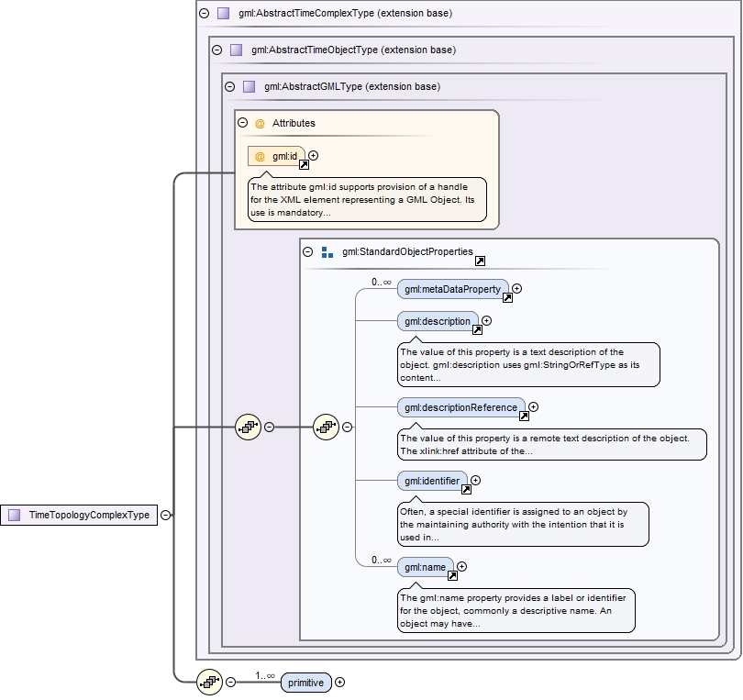Click sequence compositor icon in StandardObjectProperties
The width and height of the screenshot is (743, 700).
[x=326, y=427]
